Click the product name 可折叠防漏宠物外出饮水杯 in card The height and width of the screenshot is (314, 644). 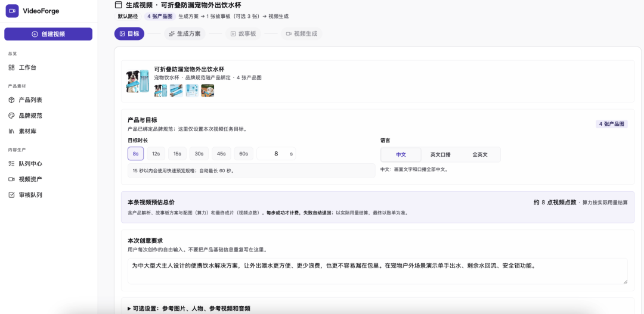point(189,69)
